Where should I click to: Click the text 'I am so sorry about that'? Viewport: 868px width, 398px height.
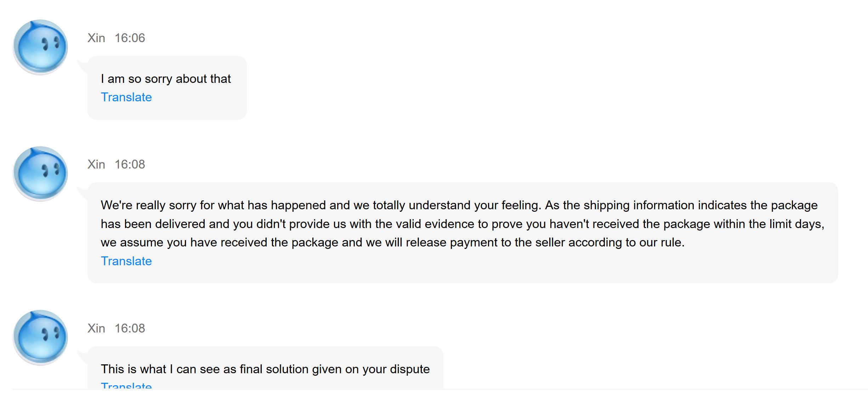click(166, 79)
